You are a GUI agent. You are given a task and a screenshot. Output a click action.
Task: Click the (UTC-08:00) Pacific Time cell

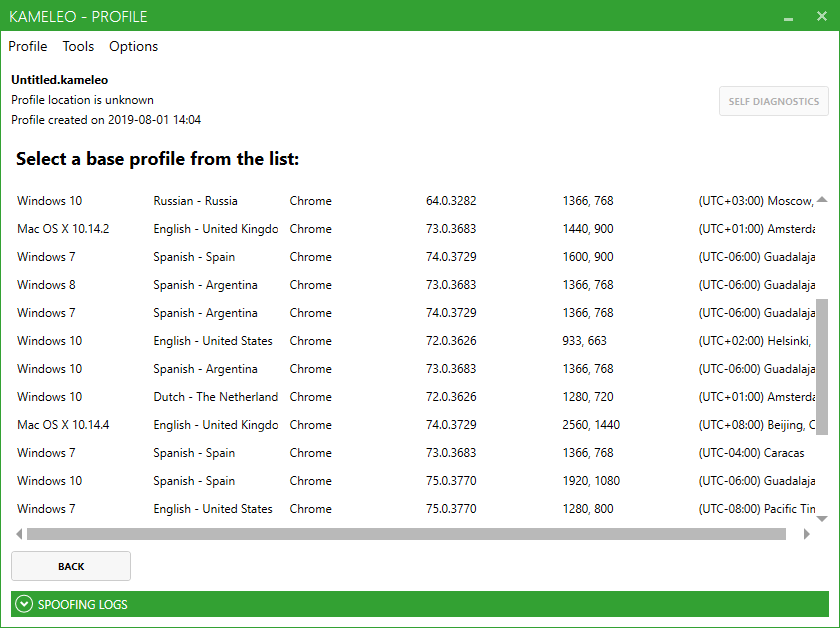[756, 509]
